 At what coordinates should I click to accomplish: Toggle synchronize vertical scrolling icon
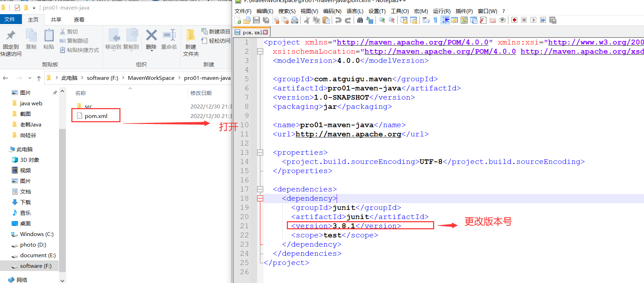[x=404, y=20]
